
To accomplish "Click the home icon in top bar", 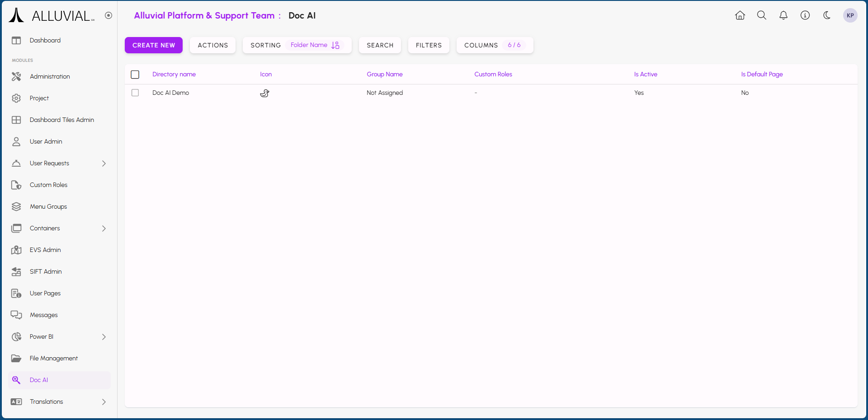I will click(740, 15).
